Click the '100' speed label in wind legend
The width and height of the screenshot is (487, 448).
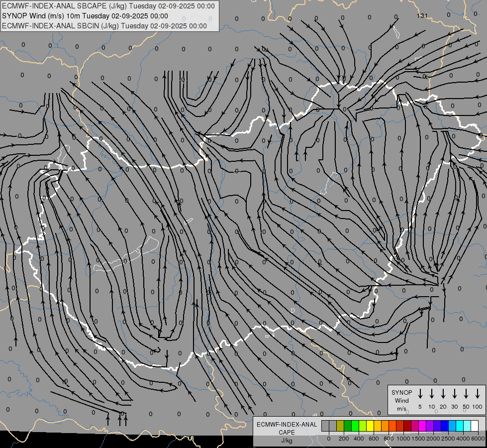pyautogui.click(x=478, y=407)
